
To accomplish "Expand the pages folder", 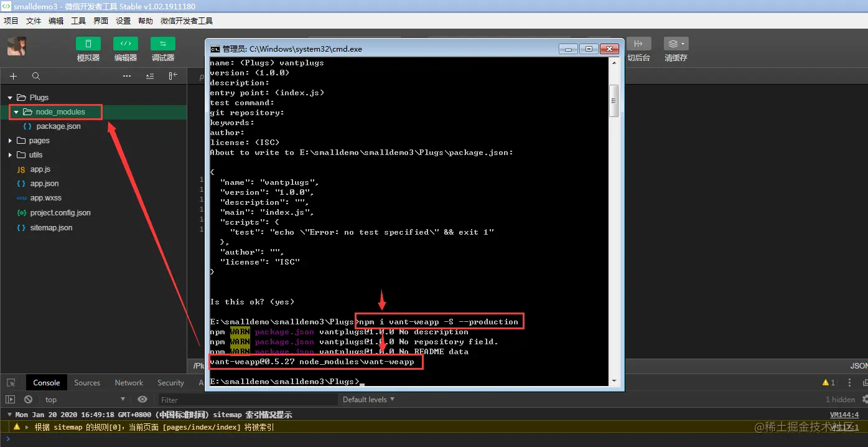I will 10,141.
